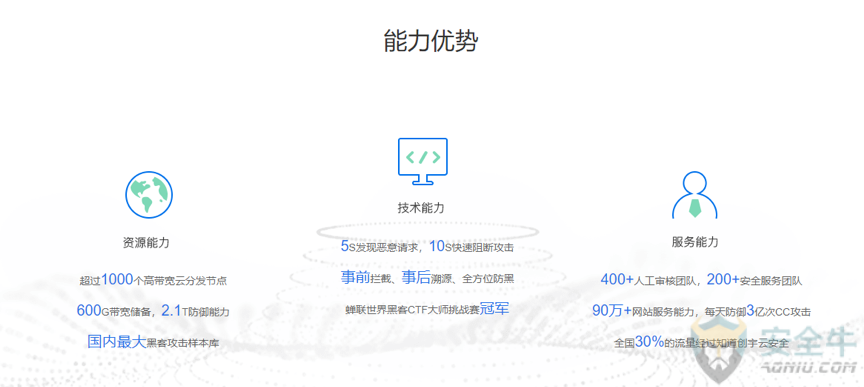Click the 资源能力 heading
Viewport: 864px width, 387px height.
(x=145, y=243)
